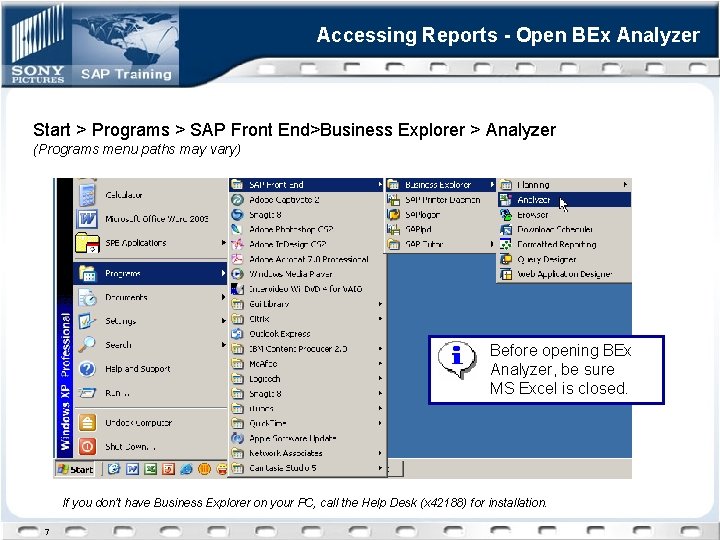Viewport: 720px width, 540px height.
Task: Click the Download Scheduler icon
Action: click(506, 229)
